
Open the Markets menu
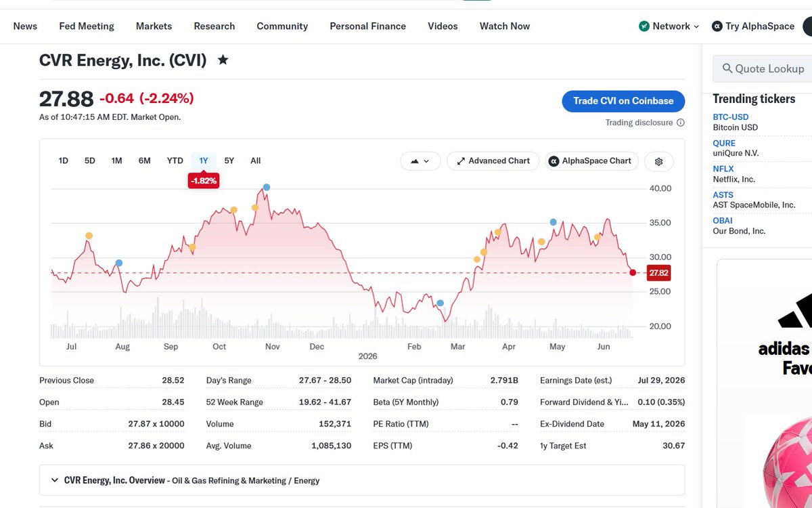[154, 26]
